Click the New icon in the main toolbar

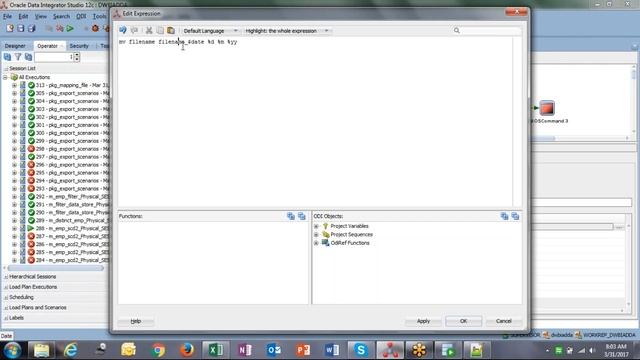[x=10, y=28]
